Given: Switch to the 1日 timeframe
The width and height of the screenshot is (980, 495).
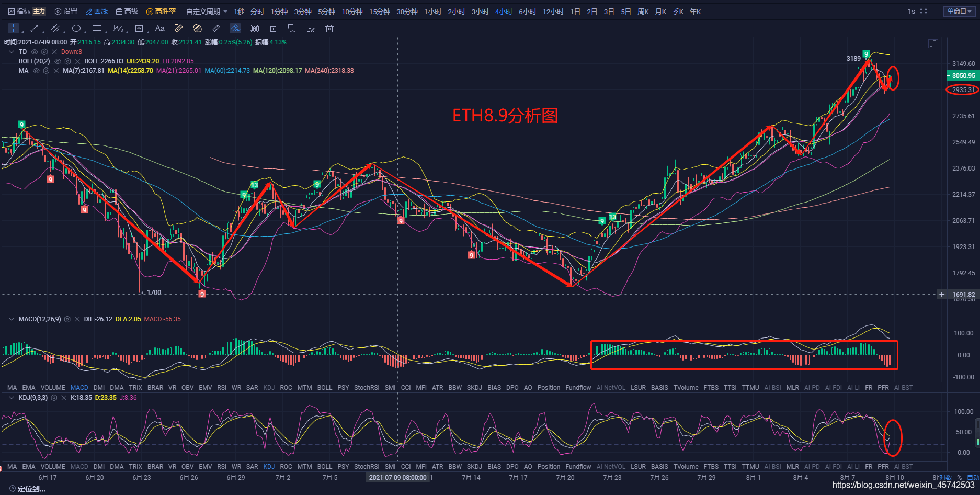Looking at the screenshot, I should 575,12.
